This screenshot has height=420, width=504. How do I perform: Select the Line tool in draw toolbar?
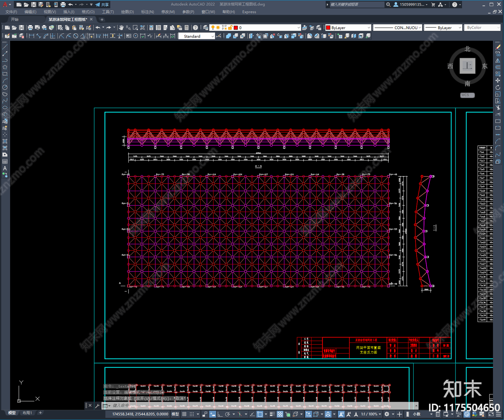5,47
